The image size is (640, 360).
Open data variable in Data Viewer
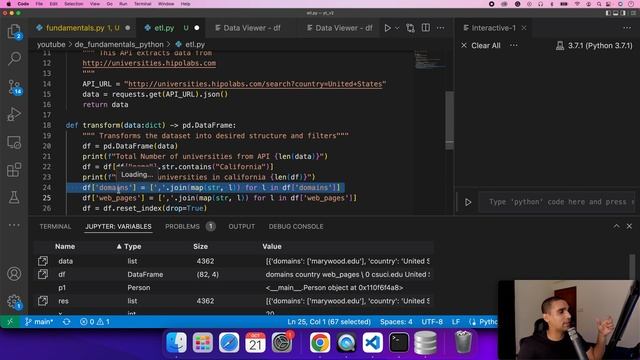tap(42, 261)
